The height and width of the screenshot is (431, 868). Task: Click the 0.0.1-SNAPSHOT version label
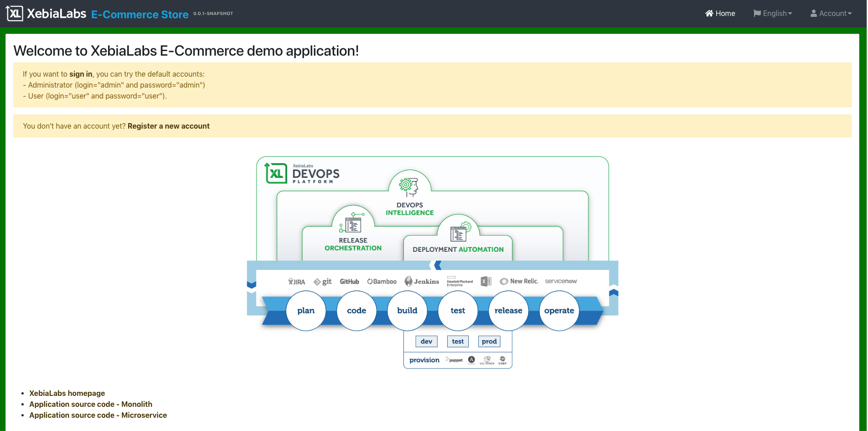(x=213, y=13)
